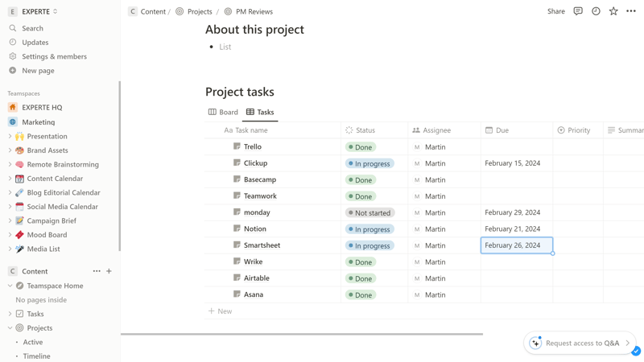Open the Basecamp task page icon
644x362 pixels.
[237, 179]
